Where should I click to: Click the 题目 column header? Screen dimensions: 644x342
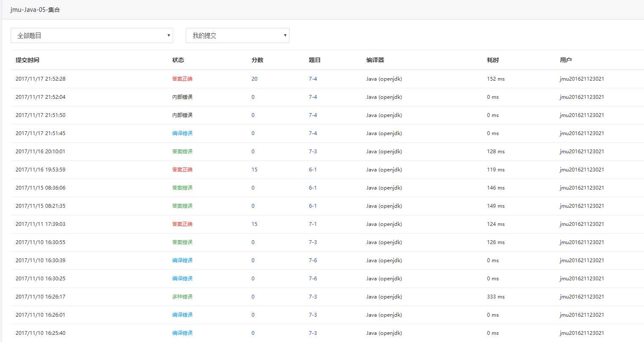[x=315, y=60]
